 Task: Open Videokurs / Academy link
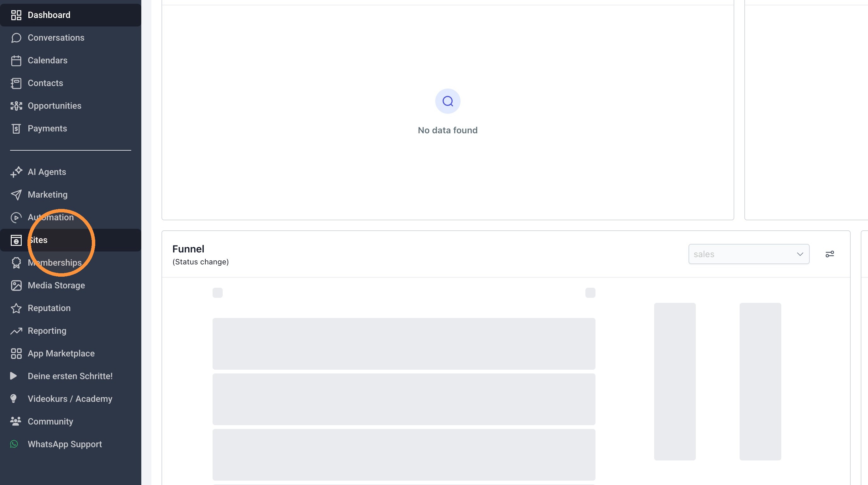coord(70,399)
